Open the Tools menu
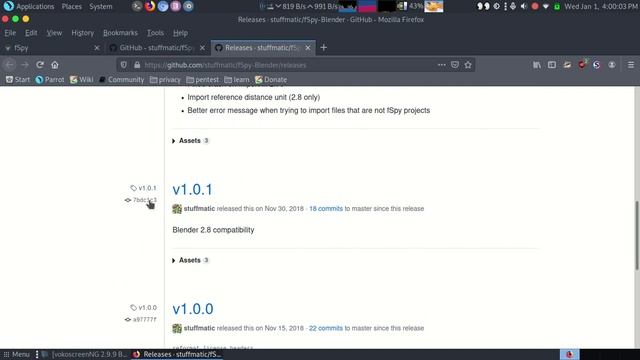The height and width of the screenshot is (360, 640). click(x=155, y=33)
